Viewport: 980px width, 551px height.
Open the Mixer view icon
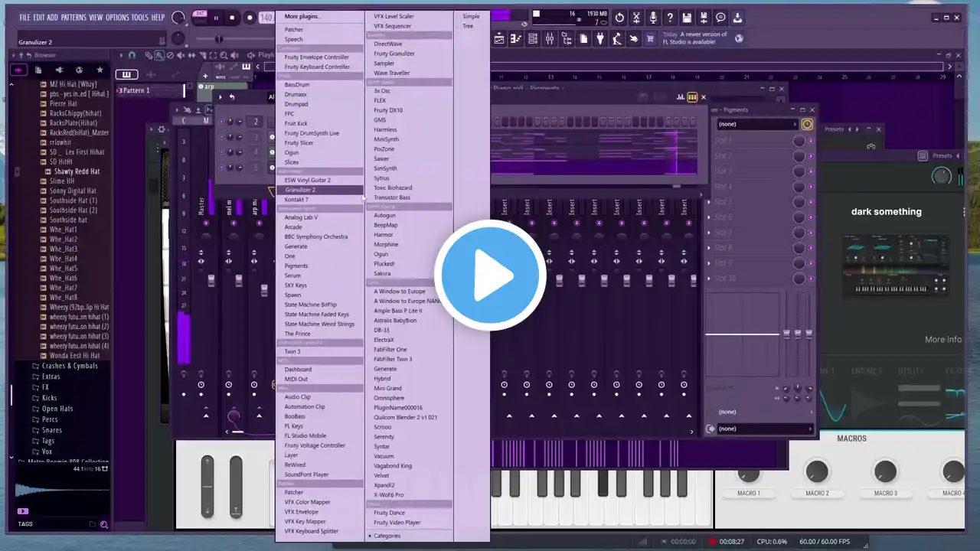click(x=550, y=38)
